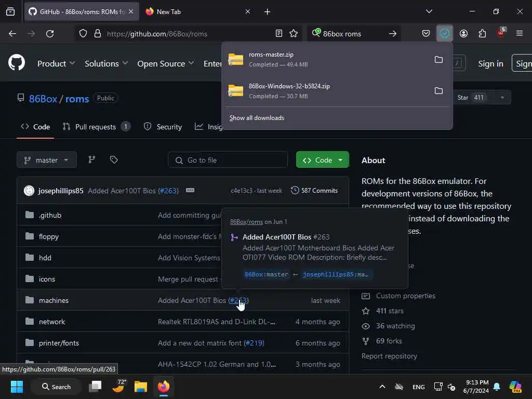
Task: Open Firefox hamburger menu
Action: (x=520, y=33)
